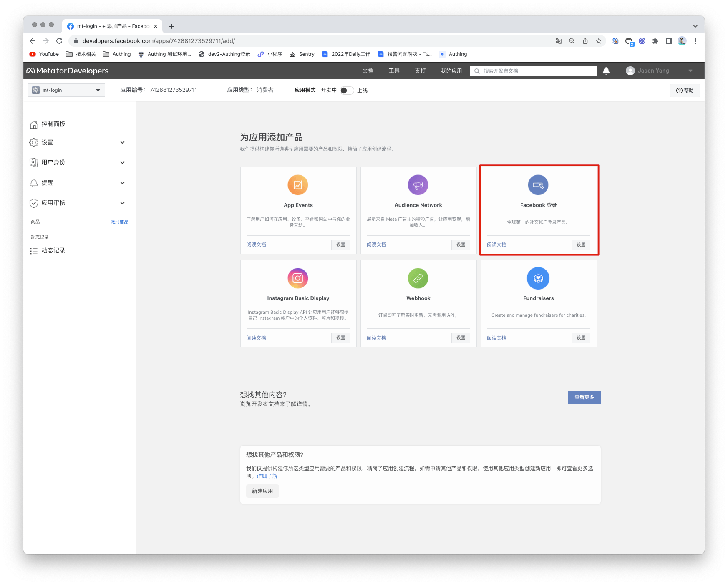Image resolution: width=728 pixels, height=585 pixels.
Task: Open the 文档 menu in top navigation
Action: (x=368, y=71)
